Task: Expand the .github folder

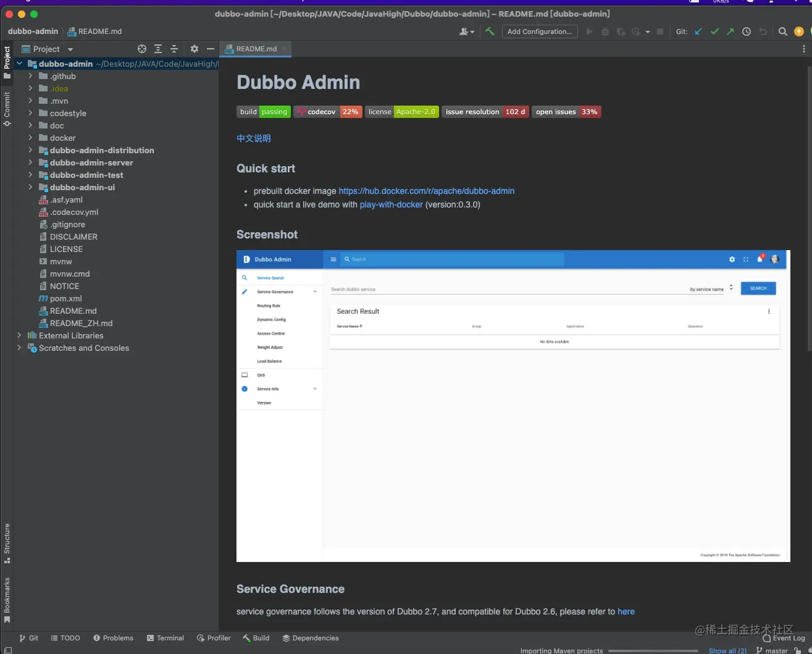Action: coord(30,76)
